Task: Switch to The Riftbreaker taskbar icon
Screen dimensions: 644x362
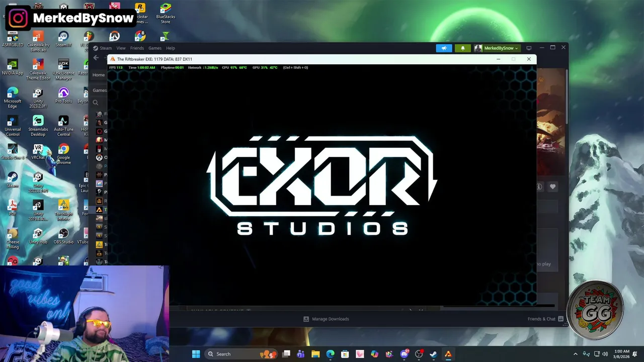Action: coord(448,354)
